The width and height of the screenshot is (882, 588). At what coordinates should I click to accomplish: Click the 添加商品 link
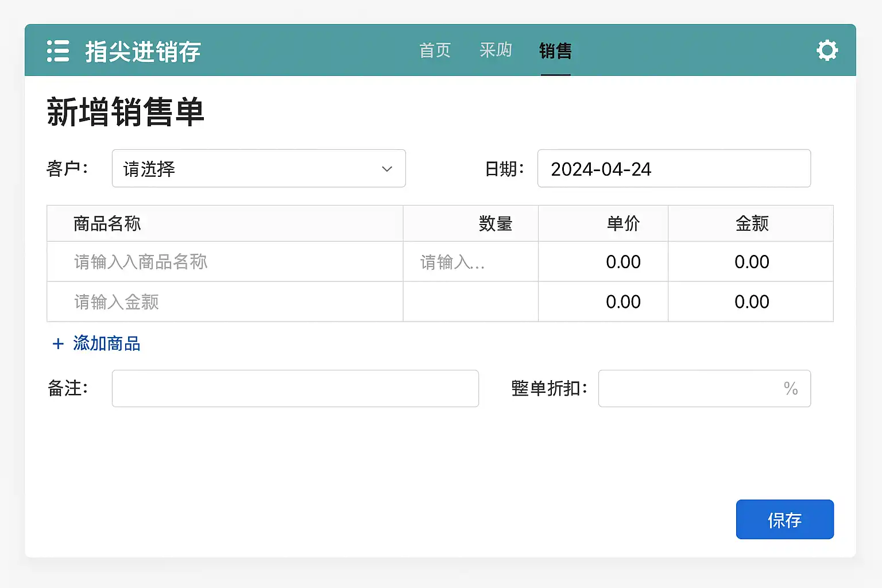107,344
